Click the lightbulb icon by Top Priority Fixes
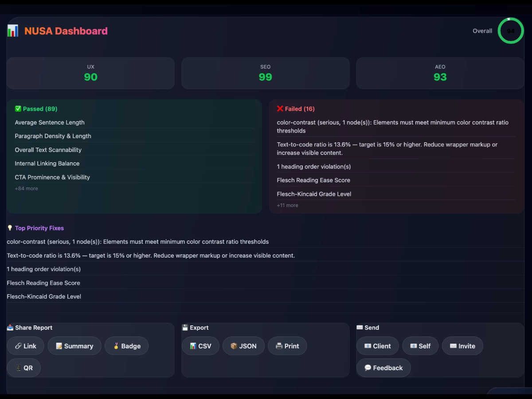This screenshot has width=532, height=399. [10, 228]
